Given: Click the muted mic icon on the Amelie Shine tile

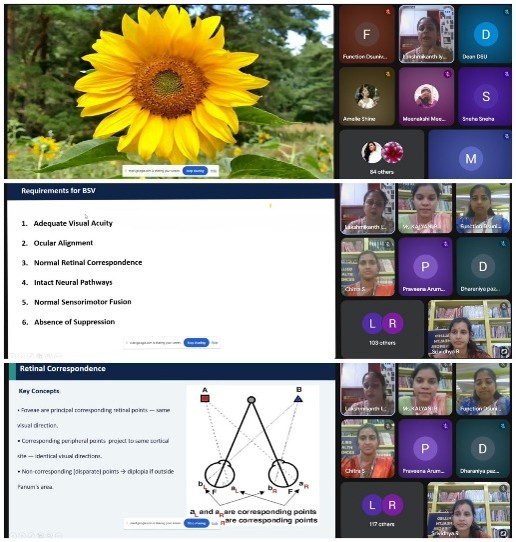Looking at the screenshot, I should click(x=388, y=74).
